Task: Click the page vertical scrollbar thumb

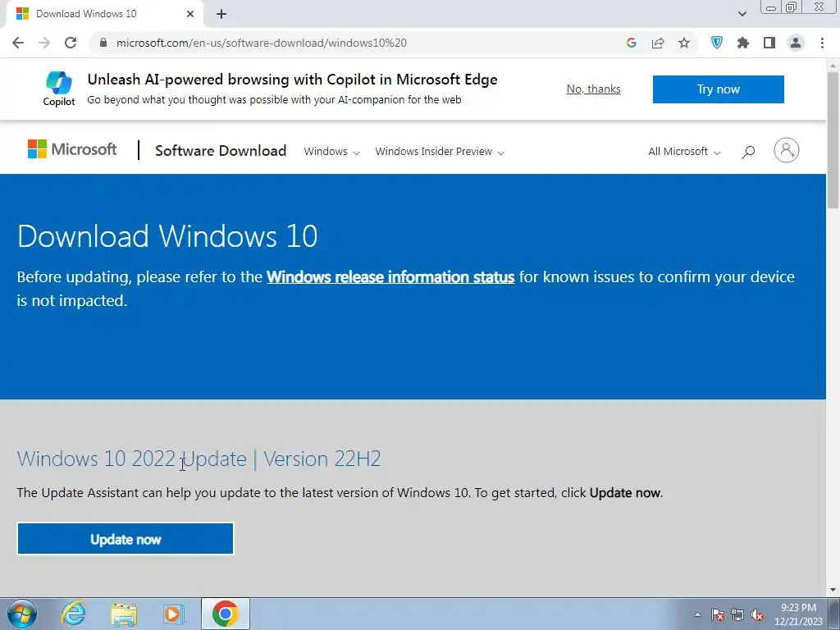Action: pos(833,140)
